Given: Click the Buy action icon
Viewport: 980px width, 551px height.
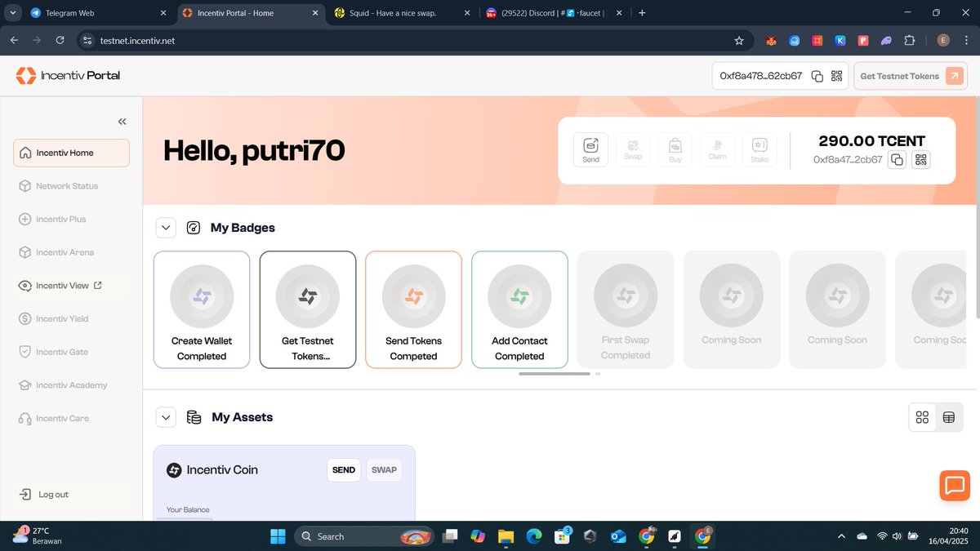Looking at the screenshot, I should (x=675, y=149).
